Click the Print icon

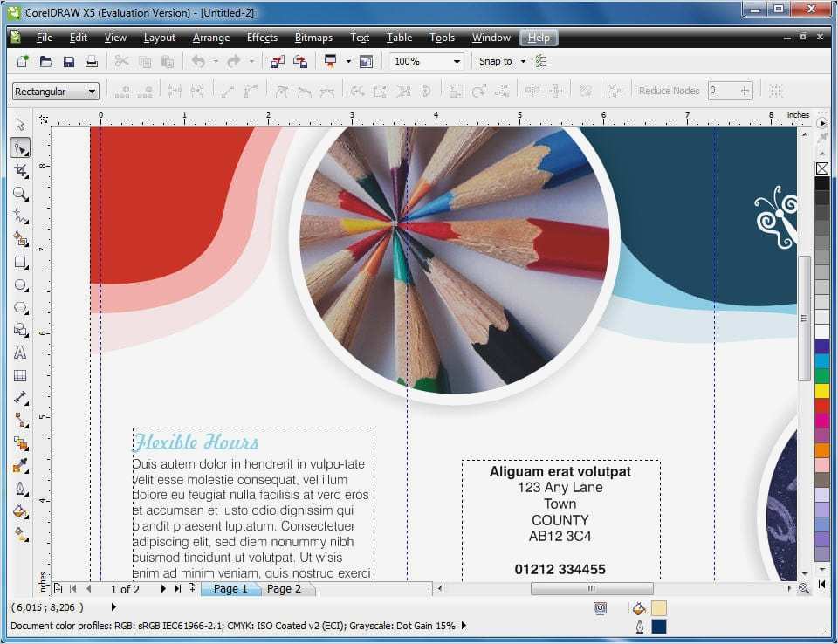tap(92, 61)
